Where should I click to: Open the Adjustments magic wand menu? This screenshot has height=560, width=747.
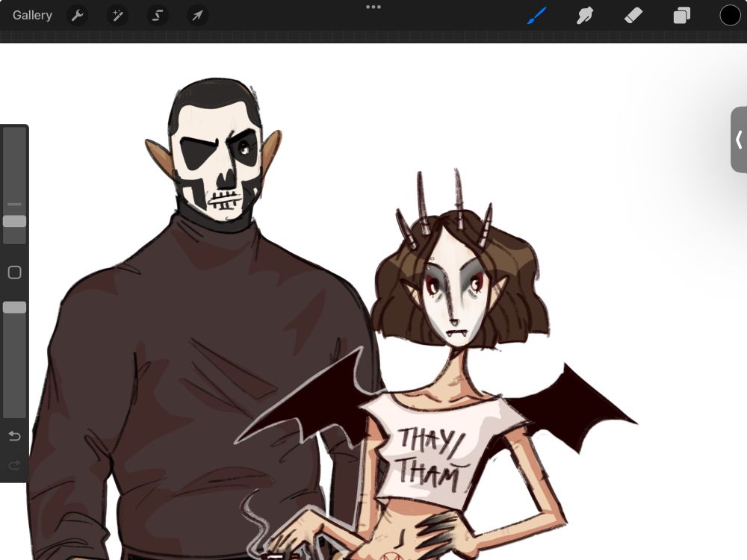117,15
